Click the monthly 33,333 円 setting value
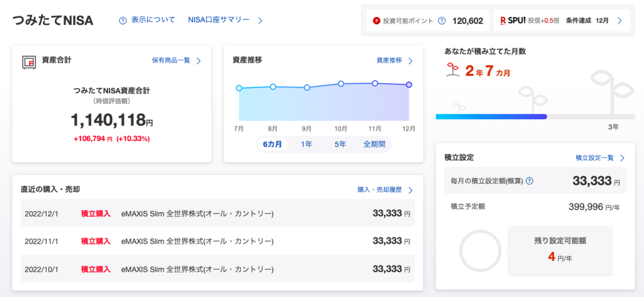This screenshot has width=644, height=297. (597, 181)
